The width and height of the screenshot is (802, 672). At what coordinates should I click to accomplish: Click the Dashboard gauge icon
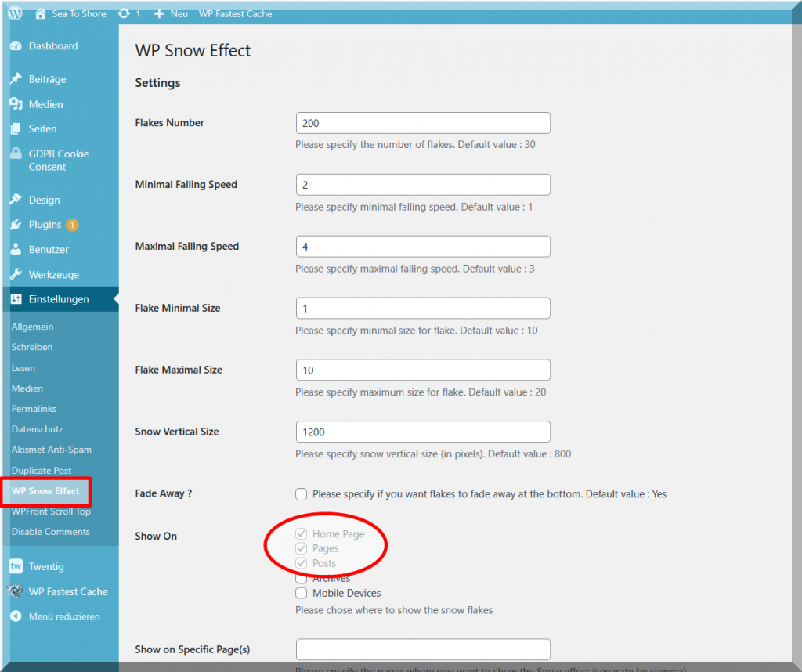(16, 46)
